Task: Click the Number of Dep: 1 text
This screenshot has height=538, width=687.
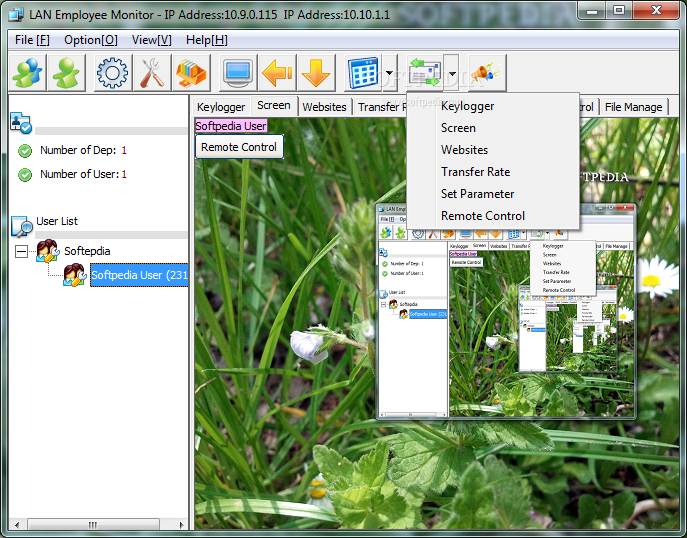Action: [83, 150]
